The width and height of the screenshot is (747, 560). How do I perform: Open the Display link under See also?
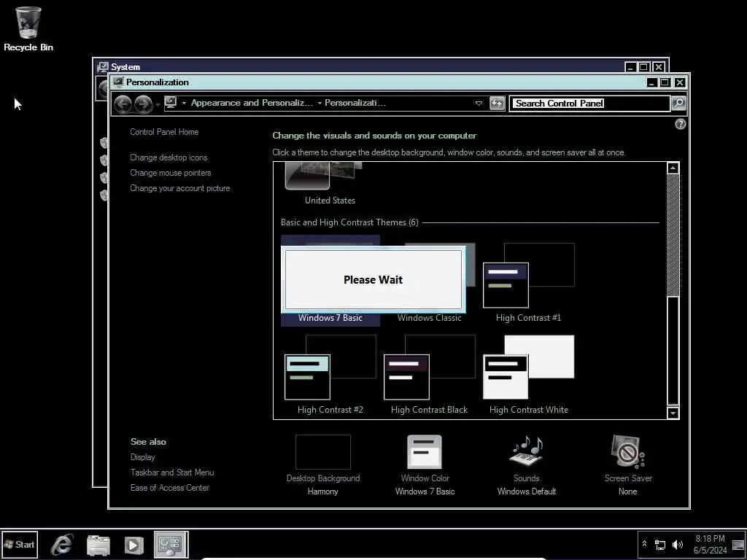pos(143,457)
